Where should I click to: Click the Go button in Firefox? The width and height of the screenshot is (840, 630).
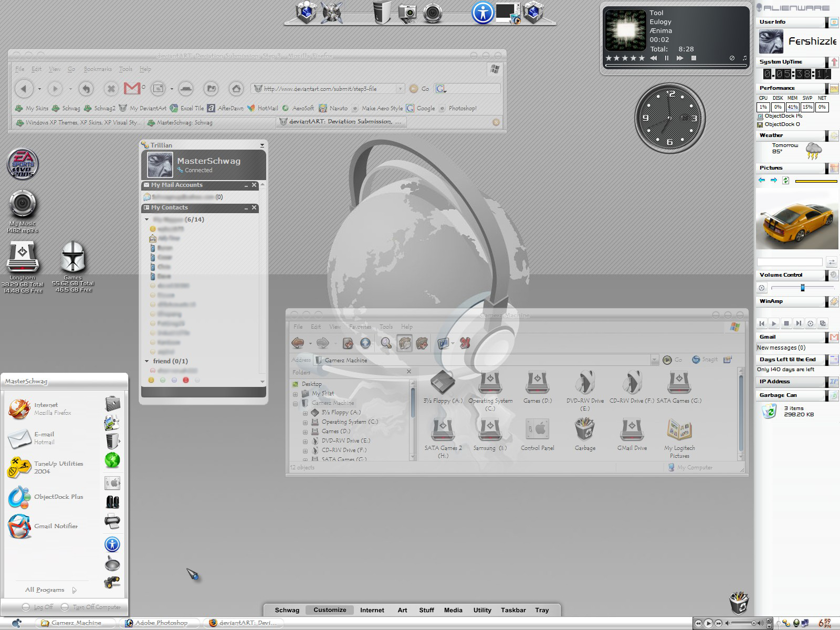pos(419,89)
